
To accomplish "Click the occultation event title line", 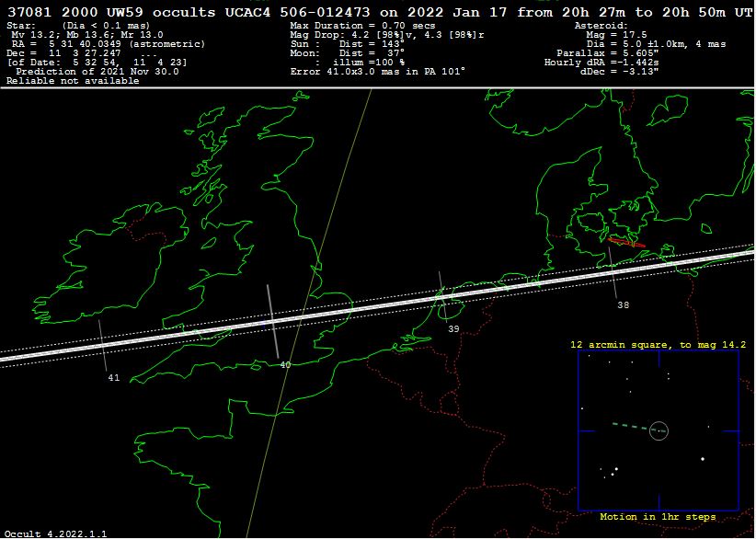I will [377, 11].
